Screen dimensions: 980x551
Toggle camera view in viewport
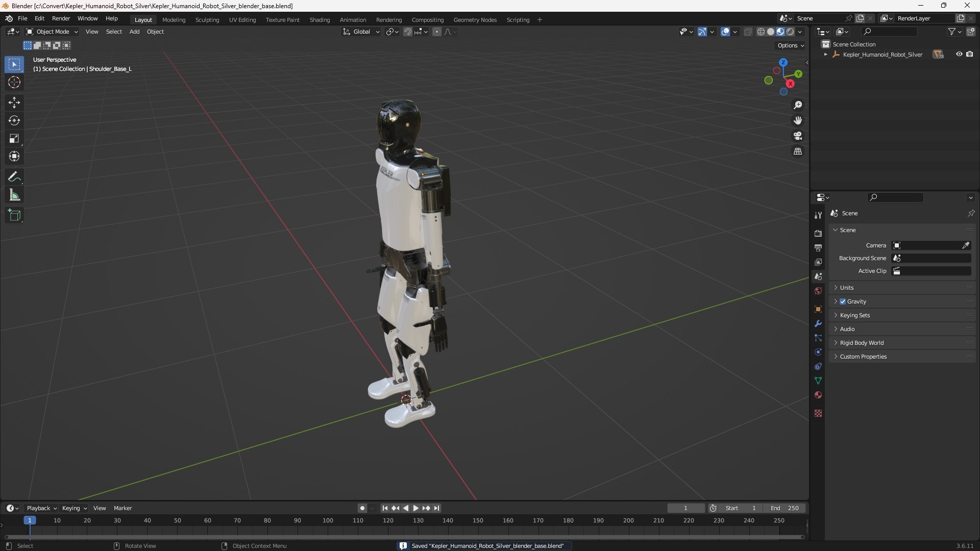[x=798, y=136]
